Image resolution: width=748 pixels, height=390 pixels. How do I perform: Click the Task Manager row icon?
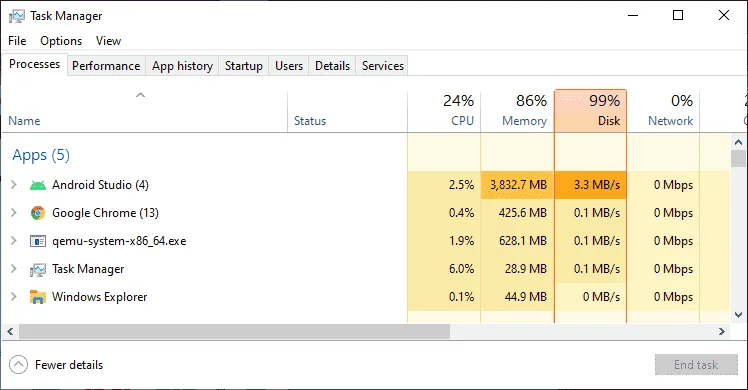click(x=38, y=269)
